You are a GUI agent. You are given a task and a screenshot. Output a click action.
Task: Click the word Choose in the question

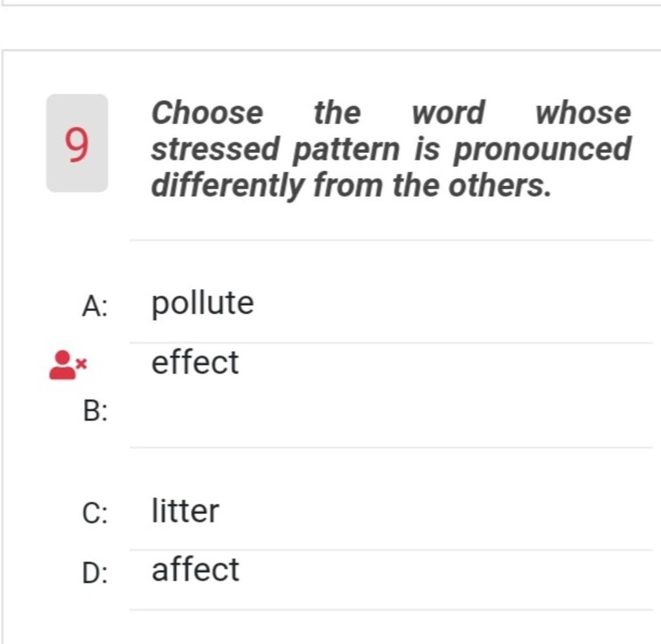[x=207, y=113]
